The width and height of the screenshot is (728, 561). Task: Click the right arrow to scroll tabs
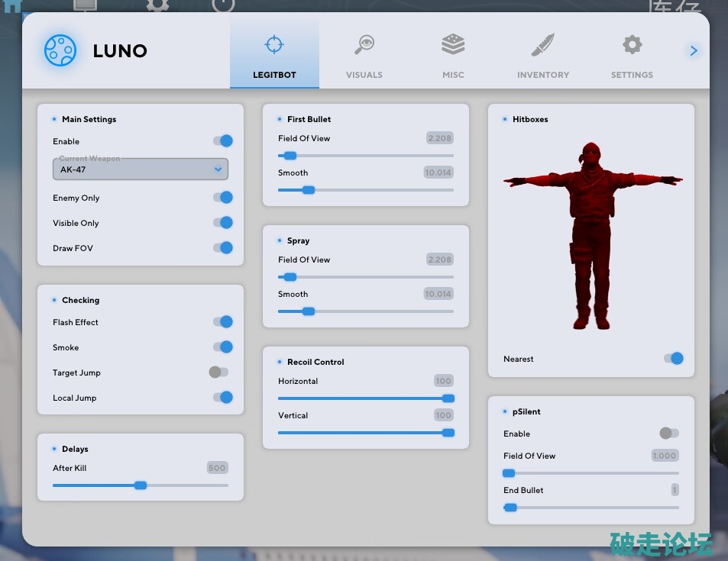point(694,51)
